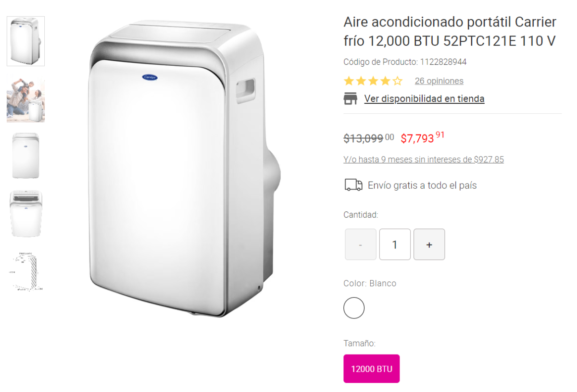Screen dimensions: 577x392
Task: Select the Blanco color swatch
Action: [354, 308]
